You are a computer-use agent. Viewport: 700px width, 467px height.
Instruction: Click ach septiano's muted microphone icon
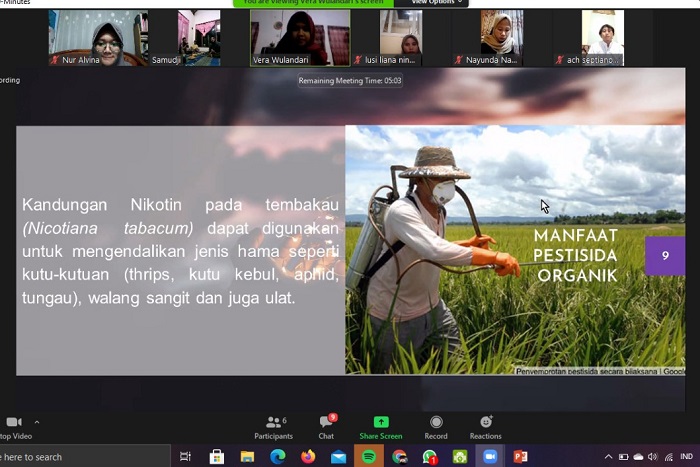(559, 60)
